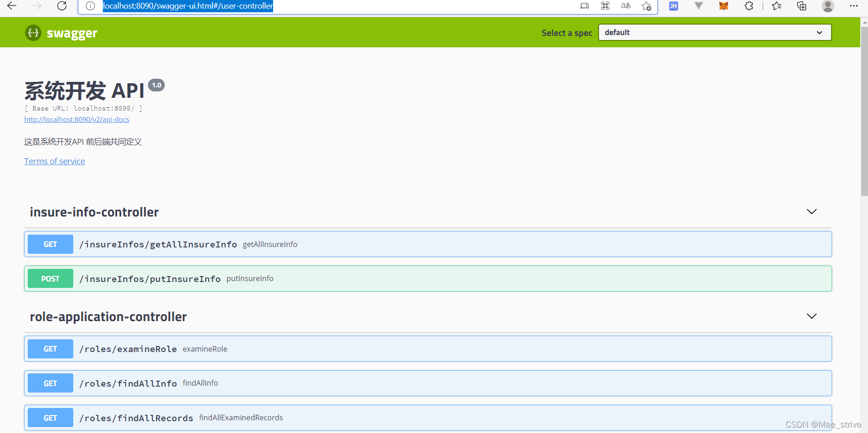
Task: Expand GET /insureInfos/getAllInsureInfo operation
Action: (x=428, y=244)
